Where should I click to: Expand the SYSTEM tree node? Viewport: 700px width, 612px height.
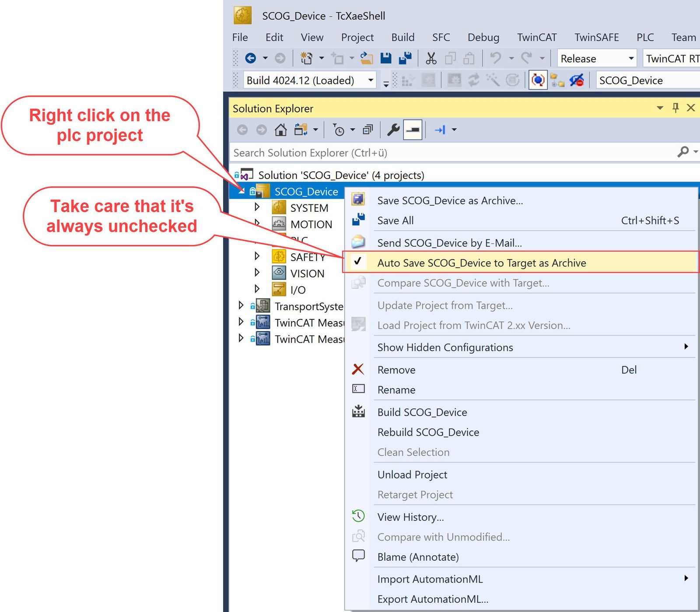257,206
